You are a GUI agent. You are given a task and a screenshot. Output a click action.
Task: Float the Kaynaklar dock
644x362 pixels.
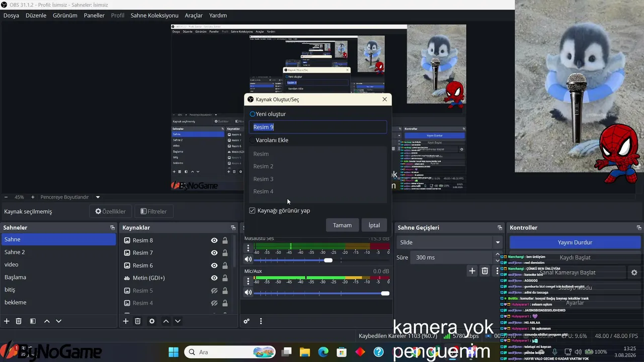(x=233, y=228)
